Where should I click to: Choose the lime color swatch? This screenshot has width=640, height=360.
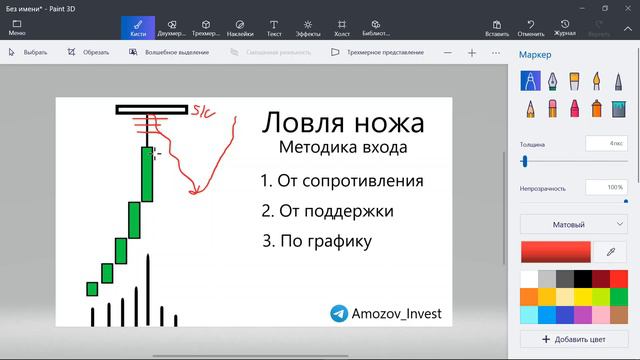tap(601, 297)
